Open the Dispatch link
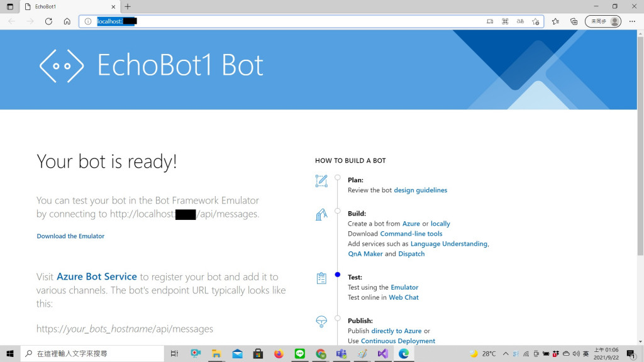Viewport: 644px width, 362px height. 411,254
